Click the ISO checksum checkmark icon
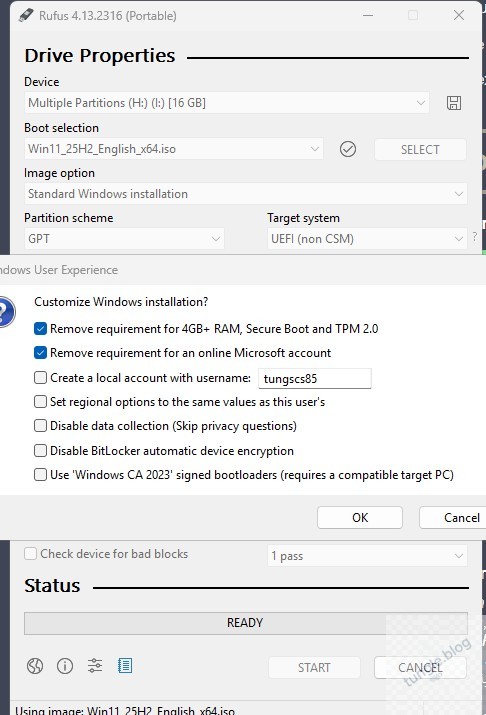The width and height of the screenshot is (486, 715). (x=348, y=149)
